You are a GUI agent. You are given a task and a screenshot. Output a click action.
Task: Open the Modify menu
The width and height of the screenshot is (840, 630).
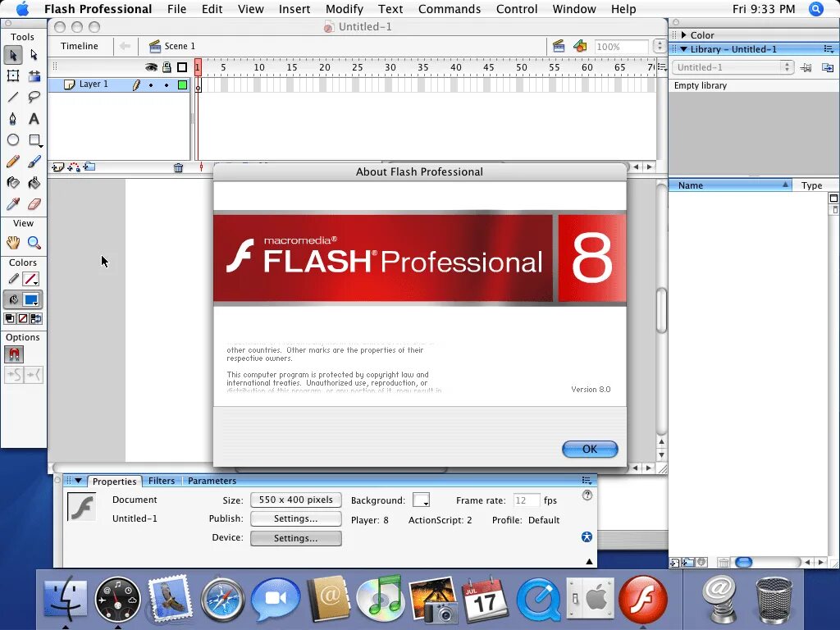[x=345, y=9]
